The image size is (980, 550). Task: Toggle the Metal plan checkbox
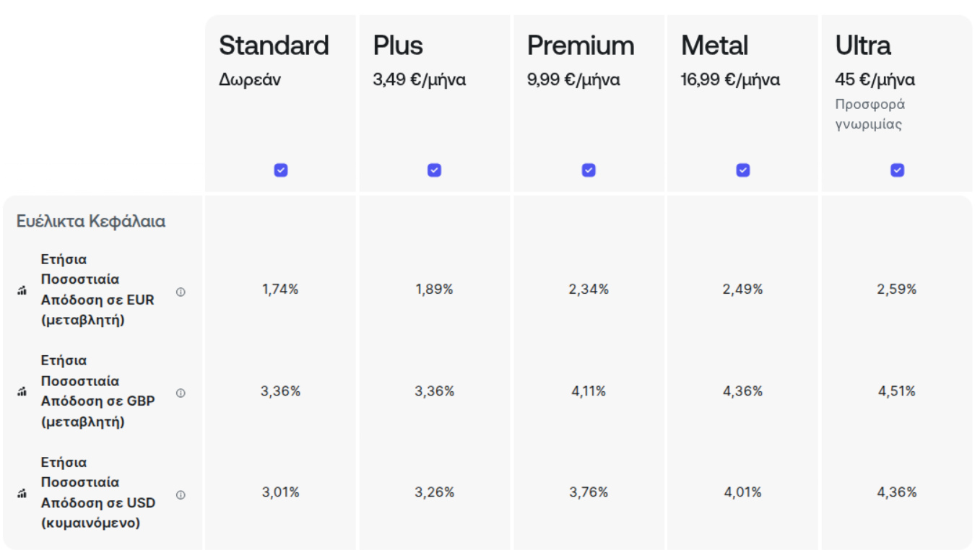point(742,170)
